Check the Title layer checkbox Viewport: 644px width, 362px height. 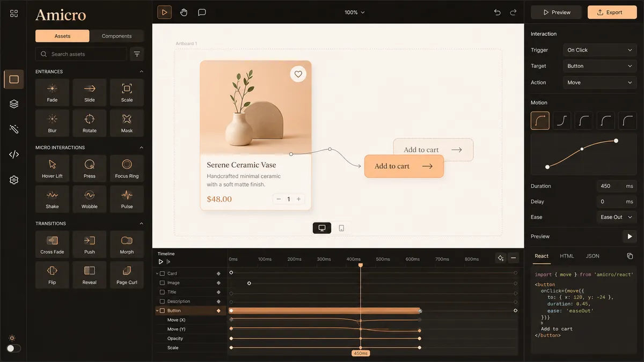coord(163,292)
